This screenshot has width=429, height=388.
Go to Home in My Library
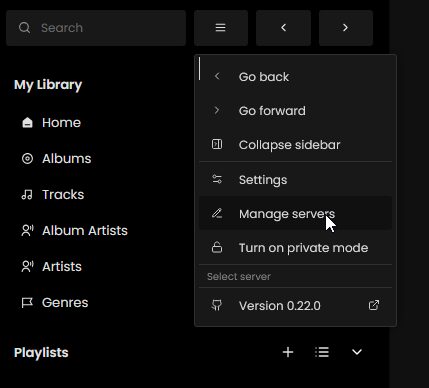(x=51, y=123)
